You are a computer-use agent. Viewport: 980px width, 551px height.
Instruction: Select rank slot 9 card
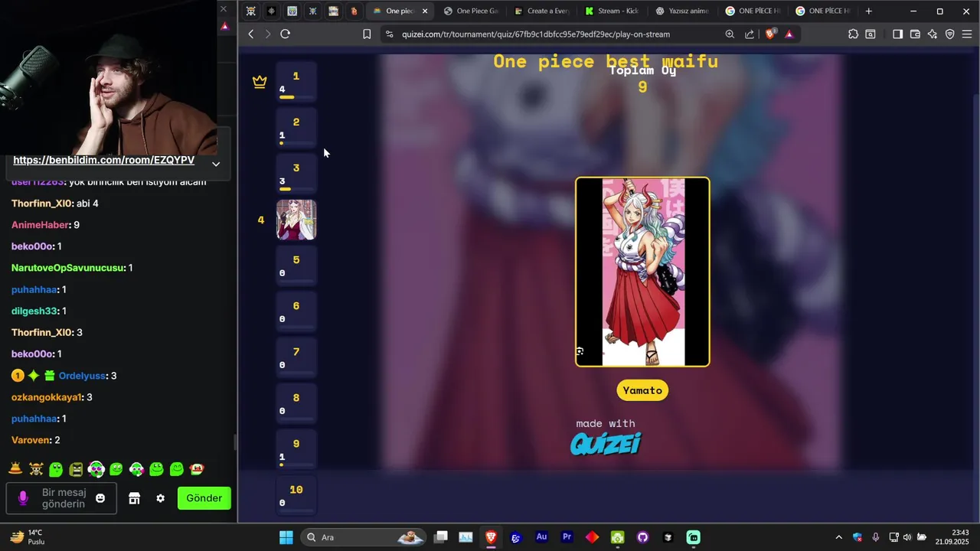[296, 449]
